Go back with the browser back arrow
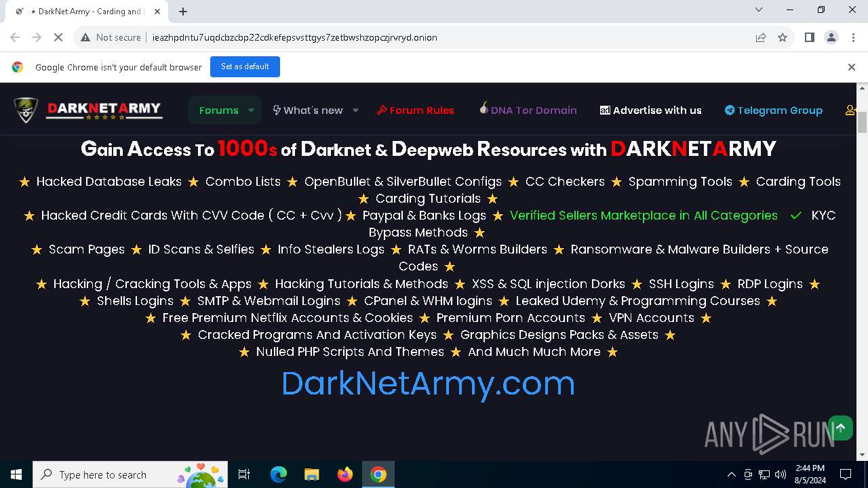This screenshot has height=488, width=868. [x=15, y=37]
